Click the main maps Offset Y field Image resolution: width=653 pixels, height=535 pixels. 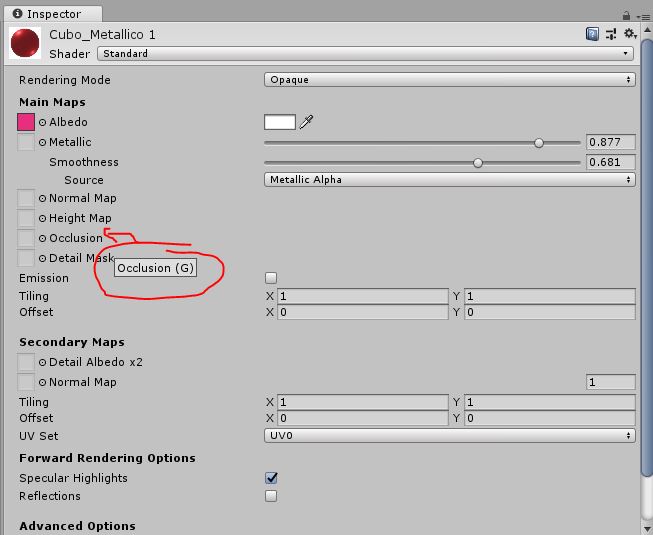550,312
